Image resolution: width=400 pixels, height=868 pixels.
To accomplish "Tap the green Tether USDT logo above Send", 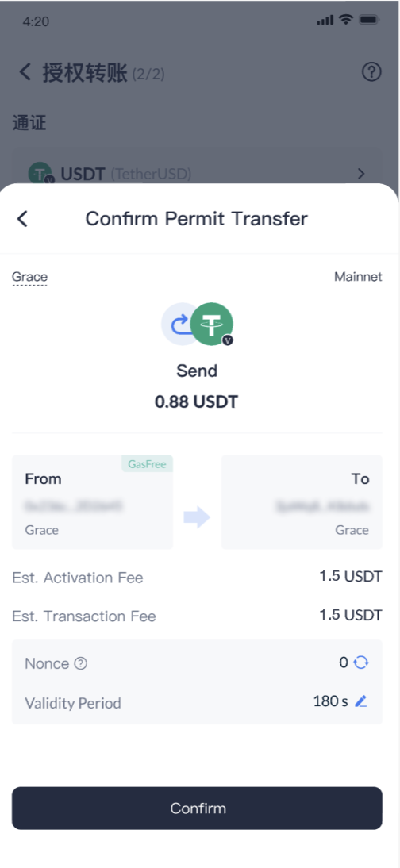I will (x=212, y=325).
